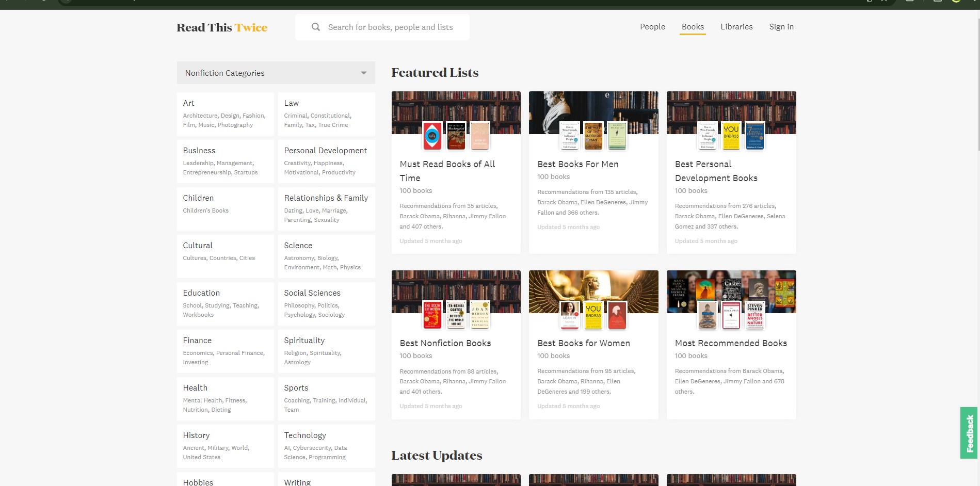Visit the History category
Screen dimensions: 980x486
[x=225, y=446]
